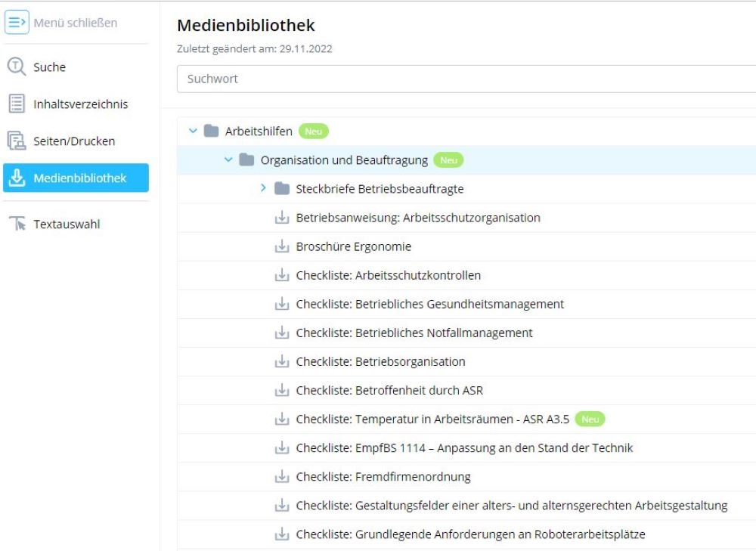This screenshot has width=756, height=551.
Task: Click download icon for Checkliste: Betriebsorganisation
Action: pos(282,362)
